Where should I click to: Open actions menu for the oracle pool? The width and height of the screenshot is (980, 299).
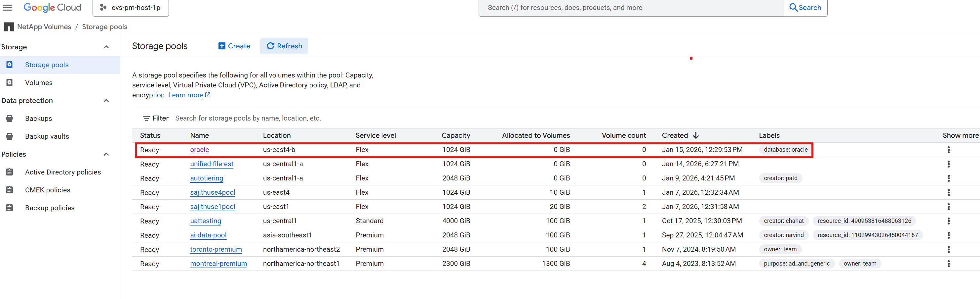coord(949,150)
